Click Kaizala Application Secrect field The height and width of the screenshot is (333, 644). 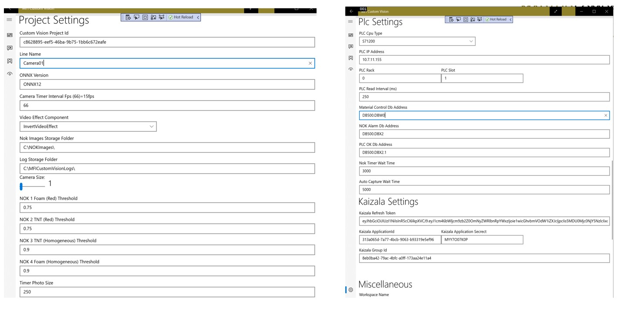(482, 239)
